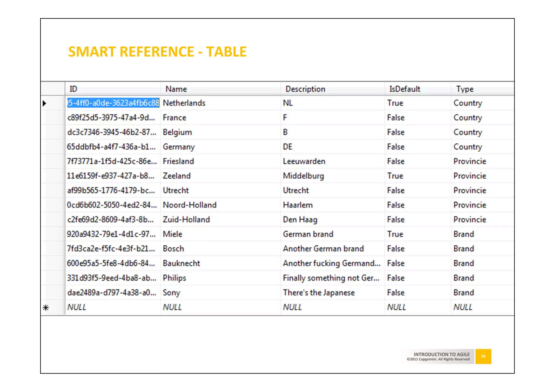Viewport: 555px width, 392px height.
Task: Select the row header beside the France row
Action: pos(53,117)
